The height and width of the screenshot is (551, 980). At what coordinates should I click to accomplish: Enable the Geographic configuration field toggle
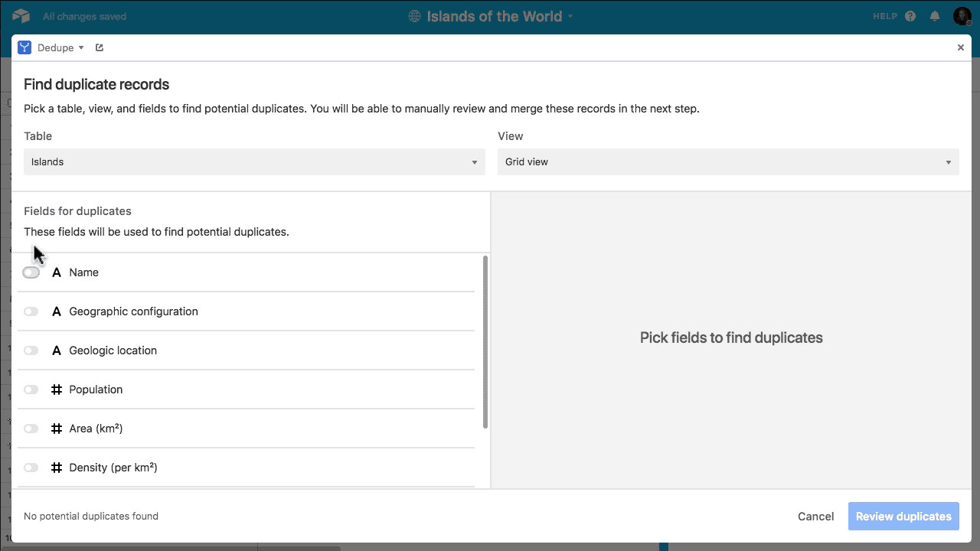coord(31,311)
